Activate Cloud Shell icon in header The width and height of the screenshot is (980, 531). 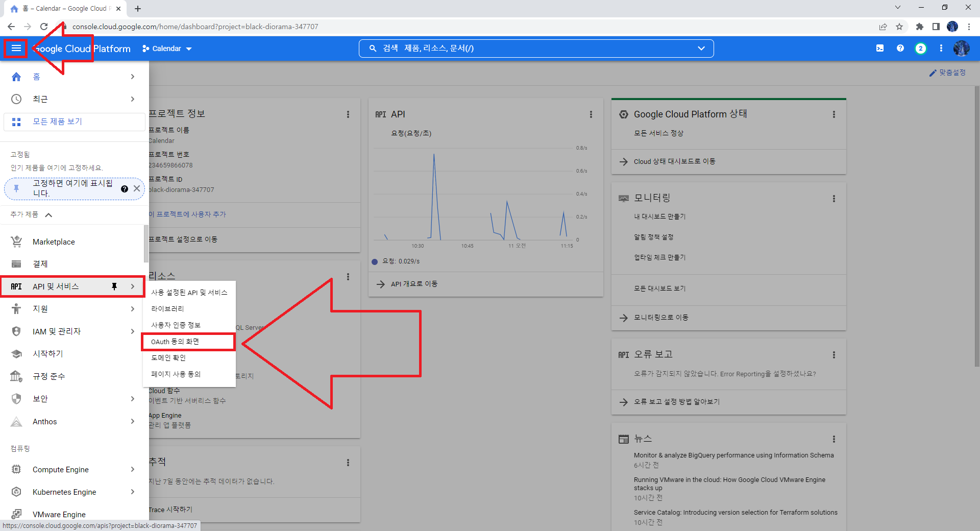(x=880, y=49)
